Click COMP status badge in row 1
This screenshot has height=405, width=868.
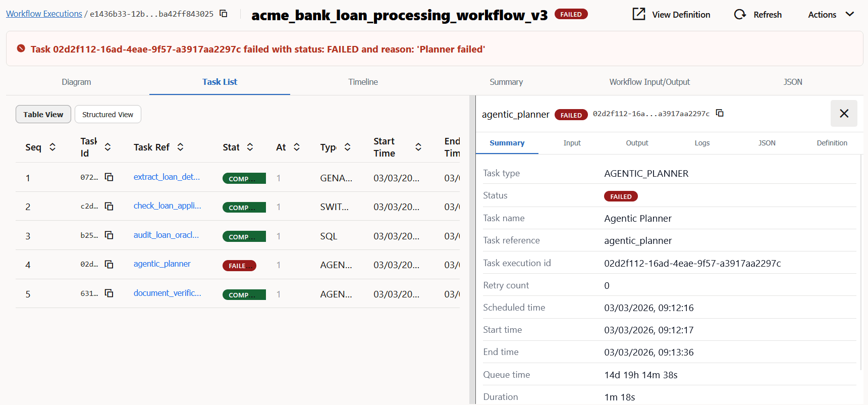pyautogui.click(x=244, y=178)
